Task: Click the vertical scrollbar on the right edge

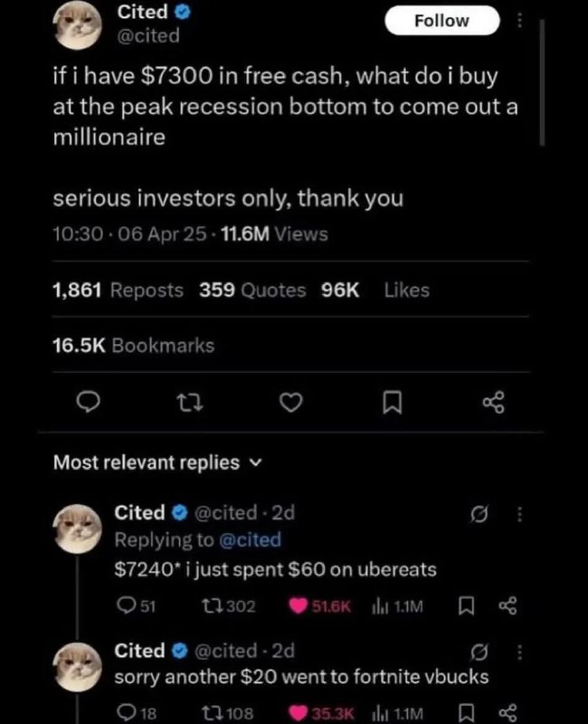Action: (x=542, y=82)
